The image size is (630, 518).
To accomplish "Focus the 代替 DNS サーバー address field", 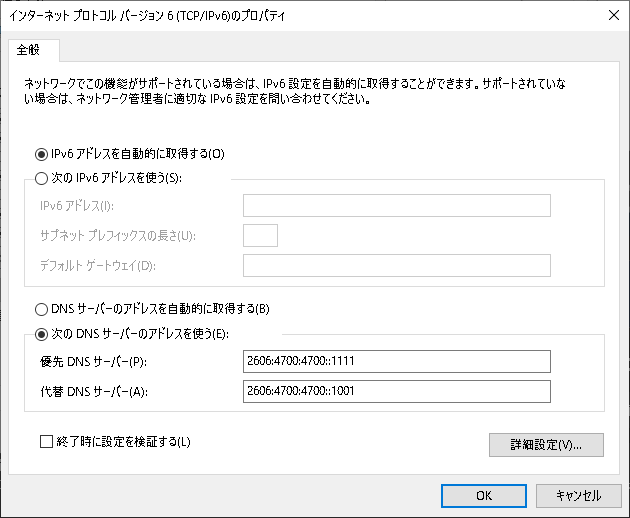I will pyautogui.click(x=397, y=391).
